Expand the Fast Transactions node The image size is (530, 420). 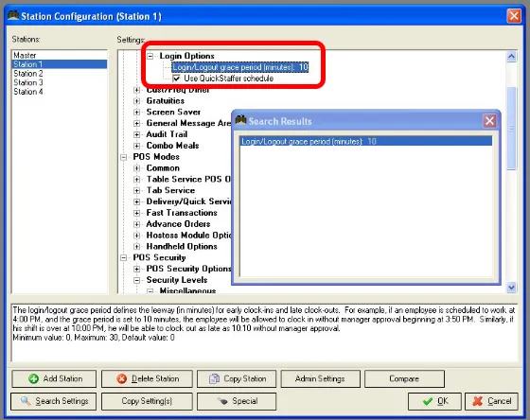coord(136,213)
